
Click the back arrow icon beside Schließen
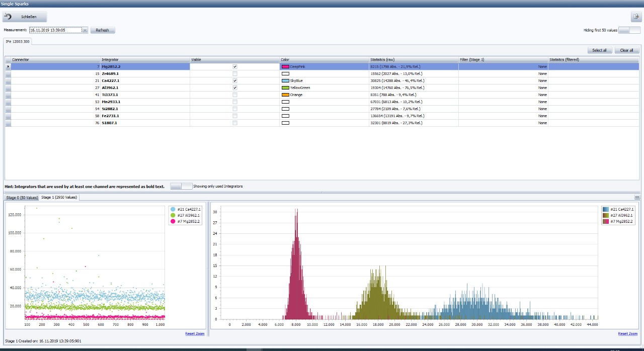[x=9, y=16]
